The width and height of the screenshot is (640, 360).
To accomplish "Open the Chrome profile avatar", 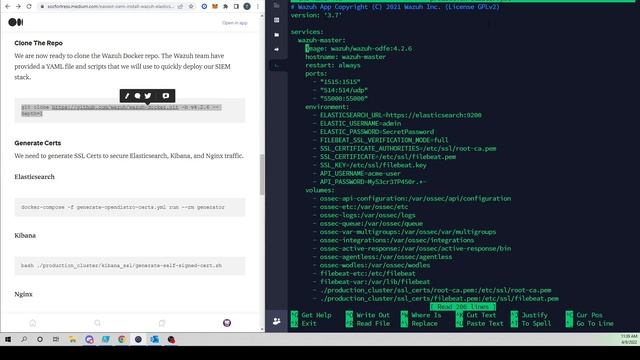I will point(247,7).
